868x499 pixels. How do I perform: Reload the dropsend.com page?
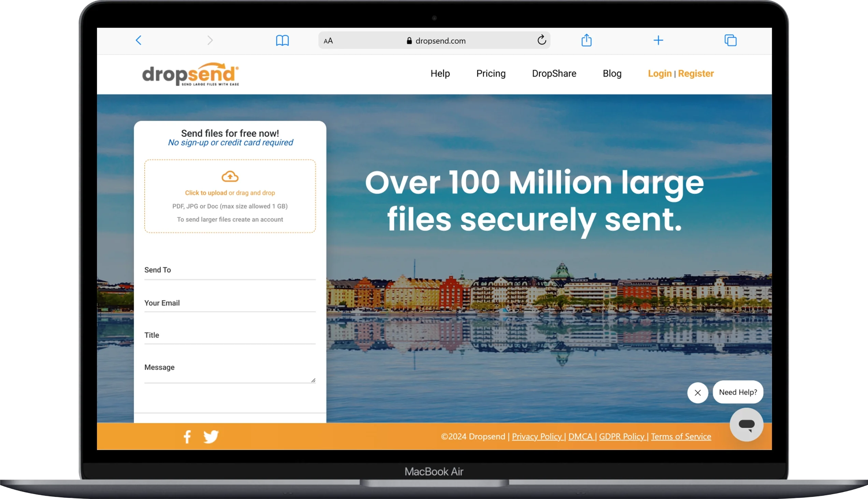click(x=541, y=40)
